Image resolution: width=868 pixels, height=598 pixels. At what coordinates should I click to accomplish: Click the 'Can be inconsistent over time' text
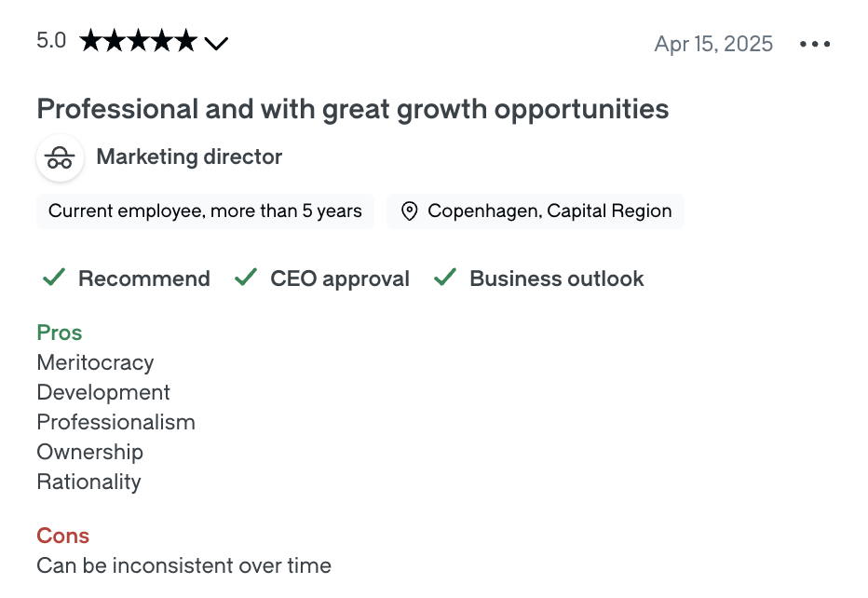(183, 566)
